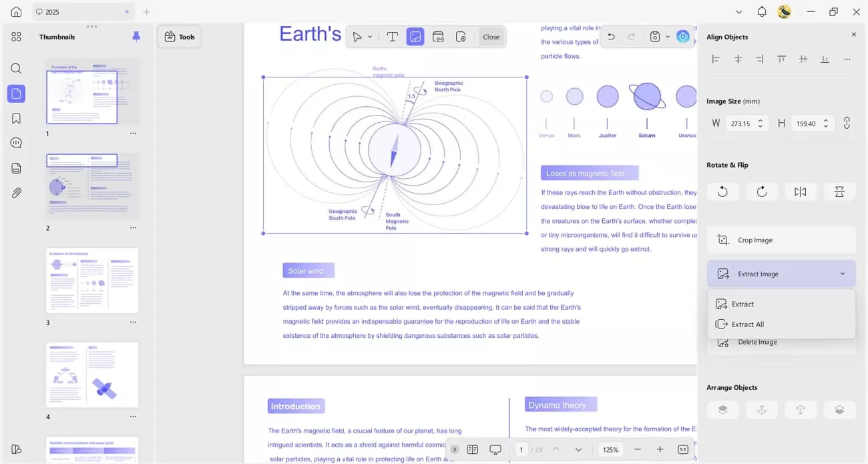
Task: Open the Search panel in sidebar
Action: pyautogui.click(x=16, y=69)
